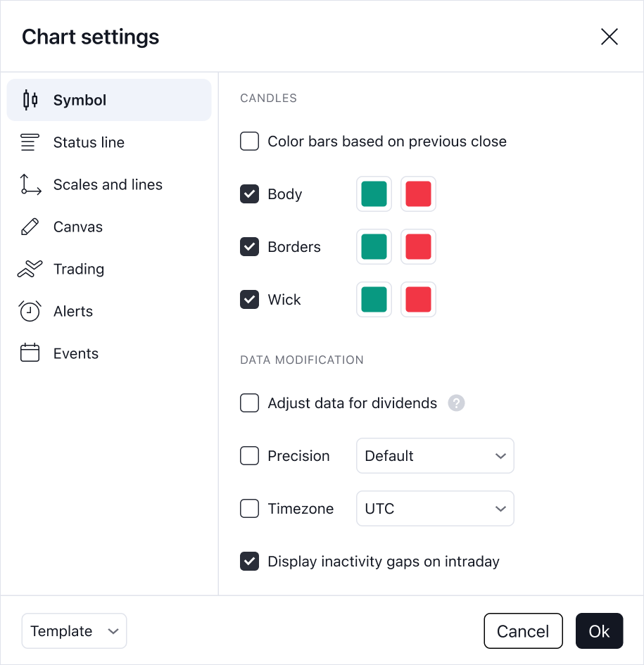Click the Status line icon
The image size is (644, 665).
(30, 142)
